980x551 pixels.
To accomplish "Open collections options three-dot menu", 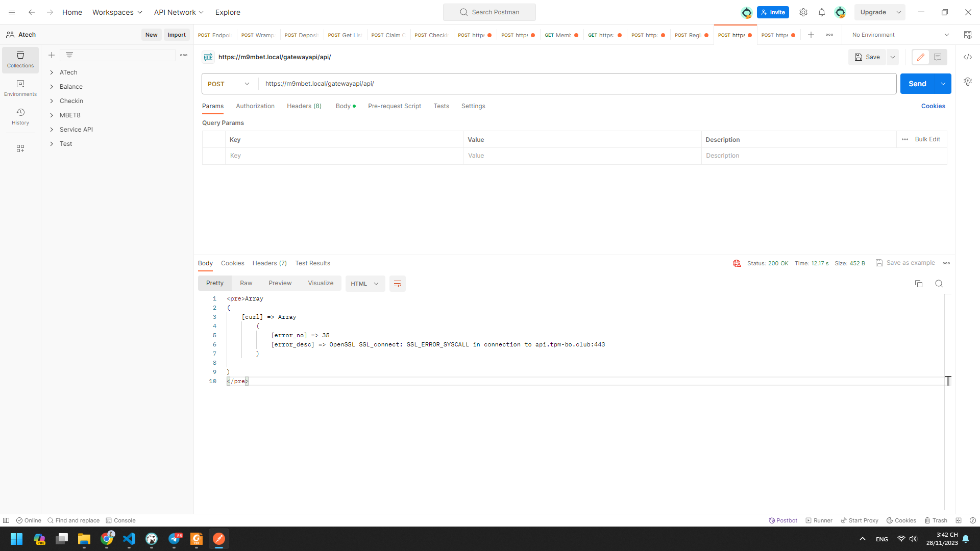I will pos(184,55).
